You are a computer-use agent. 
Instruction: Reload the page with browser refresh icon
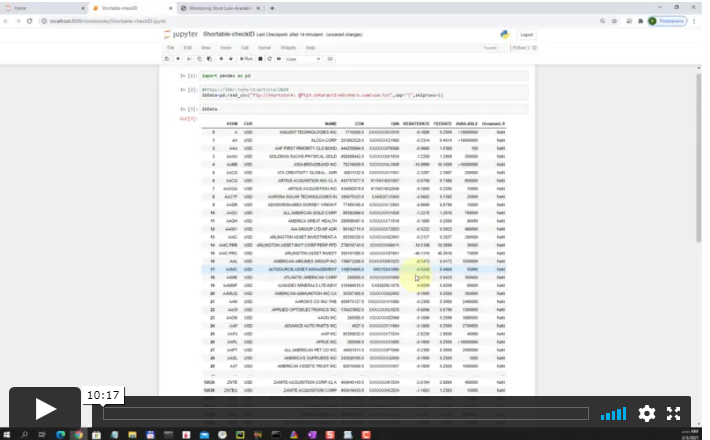(29, 21)
